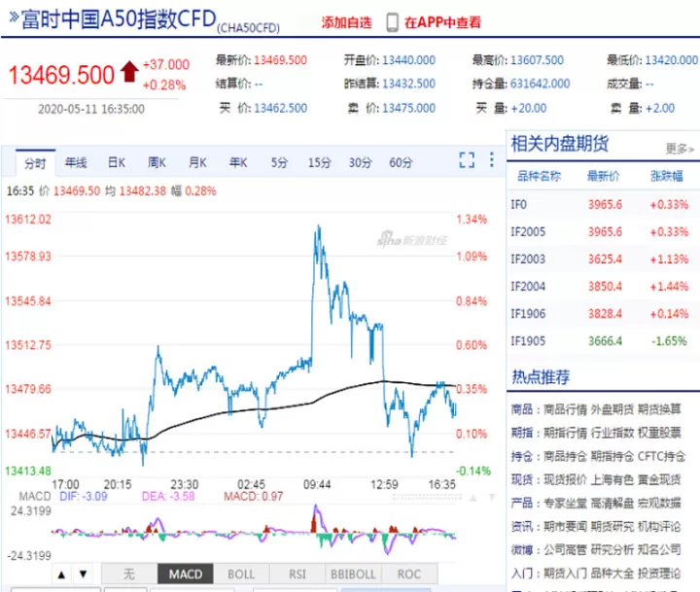
Task: Switch to 60分 interval
Action: click(x=401, y=162)
